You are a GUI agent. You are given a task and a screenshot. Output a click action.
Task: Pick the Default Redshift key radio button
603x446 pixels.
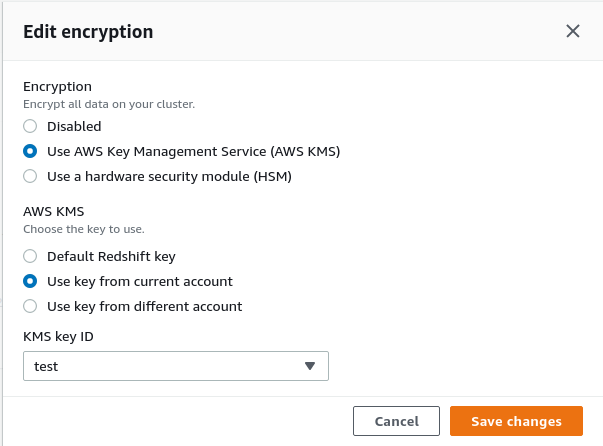30,257
